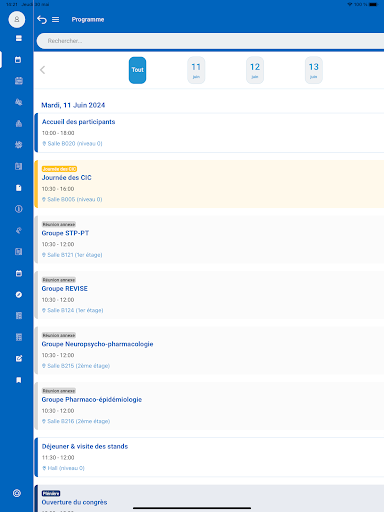Tap location Hall (niveau 0)
Viewport: 384px width, 512px height.
[63, 468]
